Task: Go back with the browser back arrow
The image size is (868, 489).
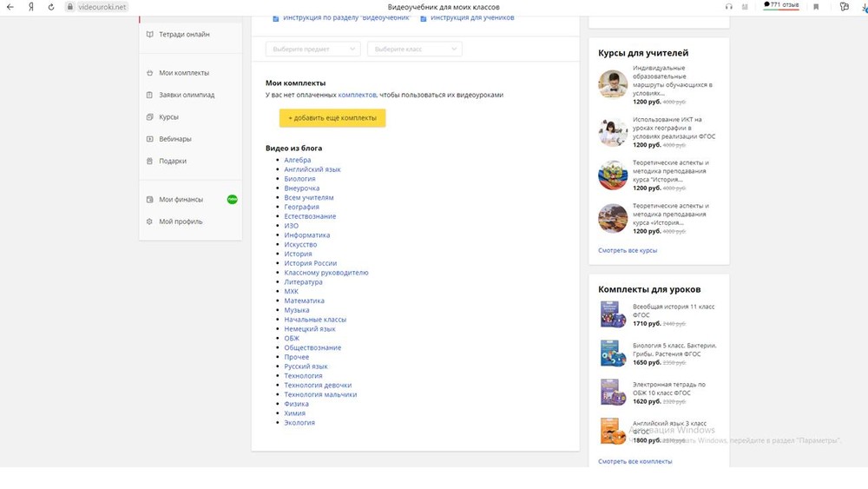Action: point(10,7)
